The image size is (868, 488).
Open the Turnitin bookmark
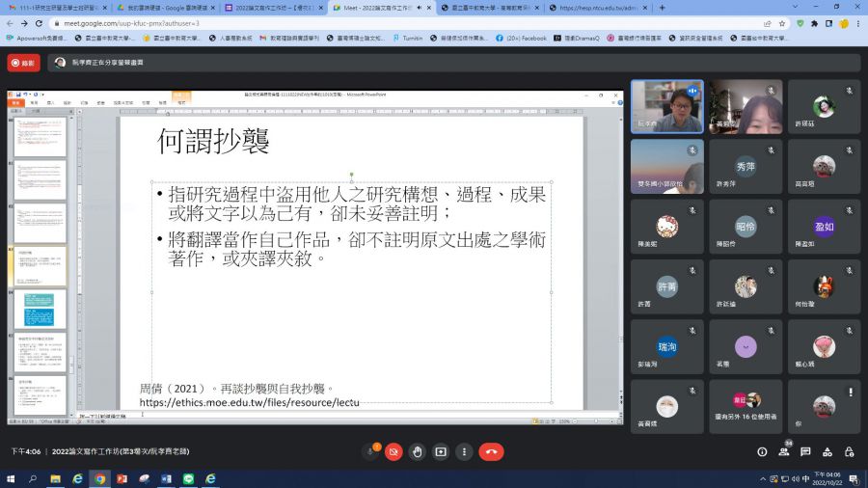(407, 39)
